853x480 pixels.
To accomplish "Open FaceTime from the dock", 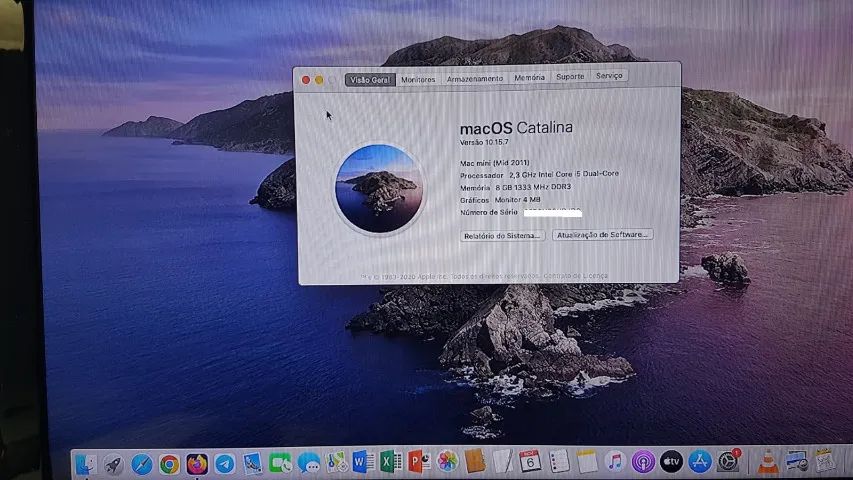I will point(281,463).
